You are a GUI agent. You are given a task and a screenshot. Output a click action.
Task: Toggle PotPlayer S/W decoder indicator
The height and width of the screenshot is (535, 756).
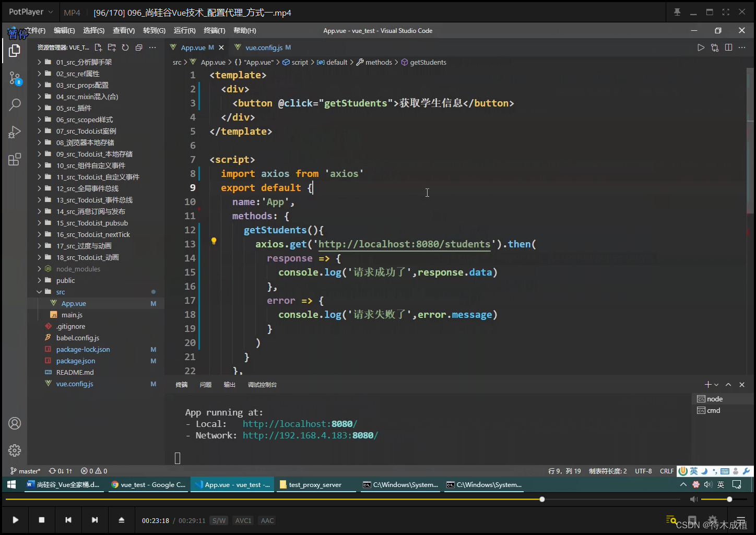point(219,520)
